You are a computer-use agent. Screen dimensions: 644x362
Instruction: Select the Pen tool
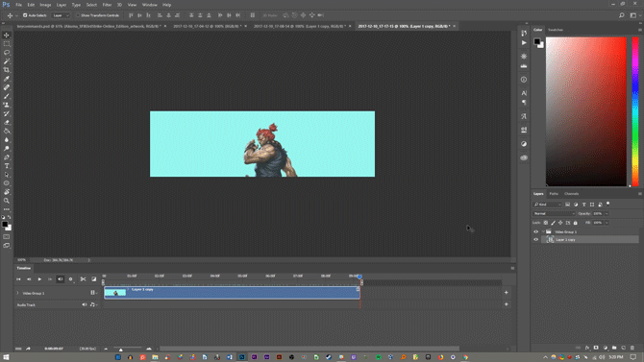(x=7, y=157)
